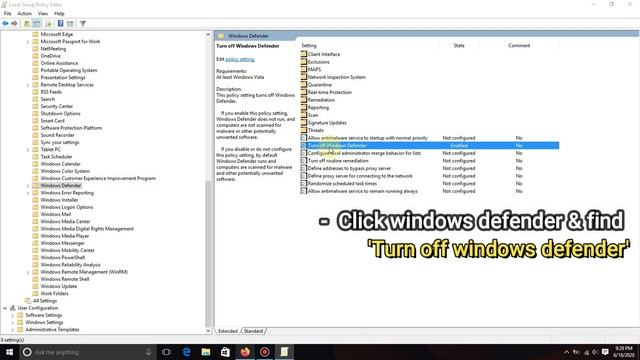The image size is (640, 360).
Task: Expand the Windows Error Reporting node
Action: tap(28, 193)
